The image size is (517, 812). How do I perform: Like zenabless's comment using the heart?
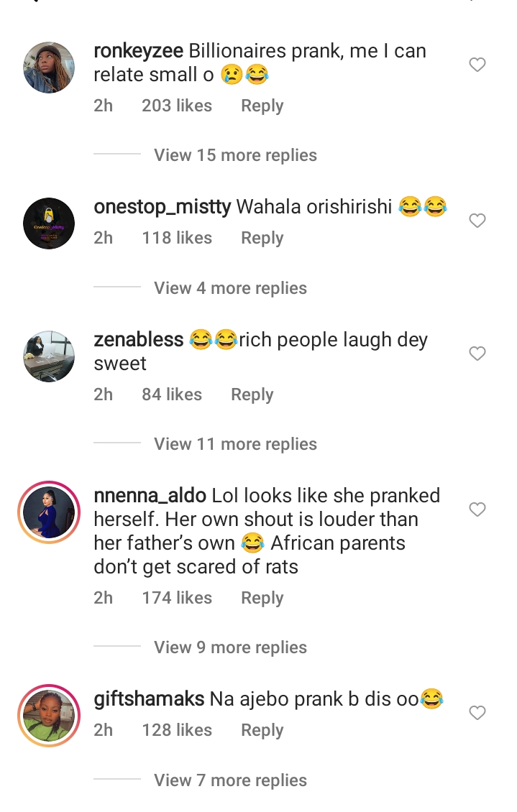[x=477, y=354]
